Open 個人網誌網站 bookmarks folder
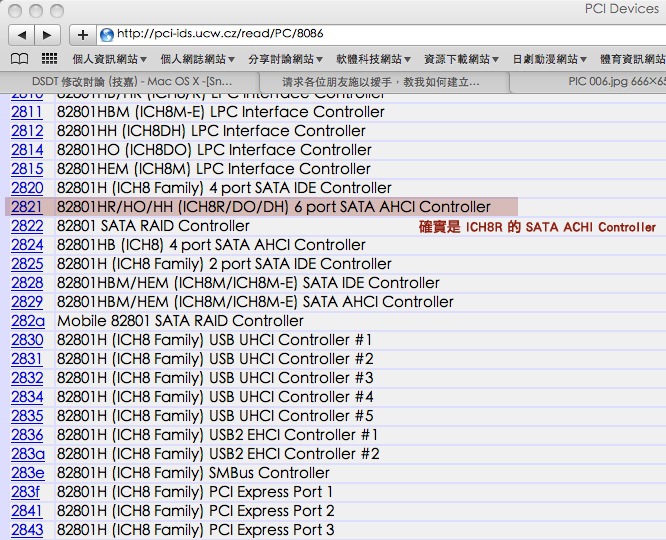The image size is (666, 540). [198, 59]
